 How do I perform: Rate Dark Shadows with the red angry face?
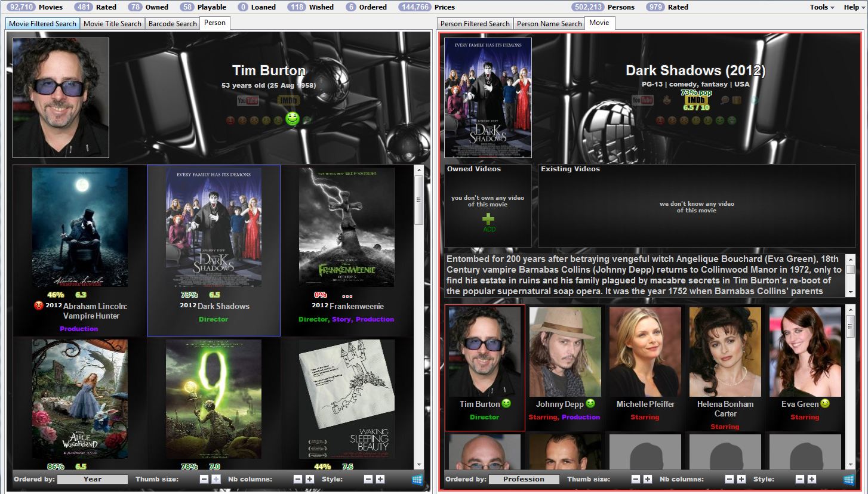click(x=660, y=121)
